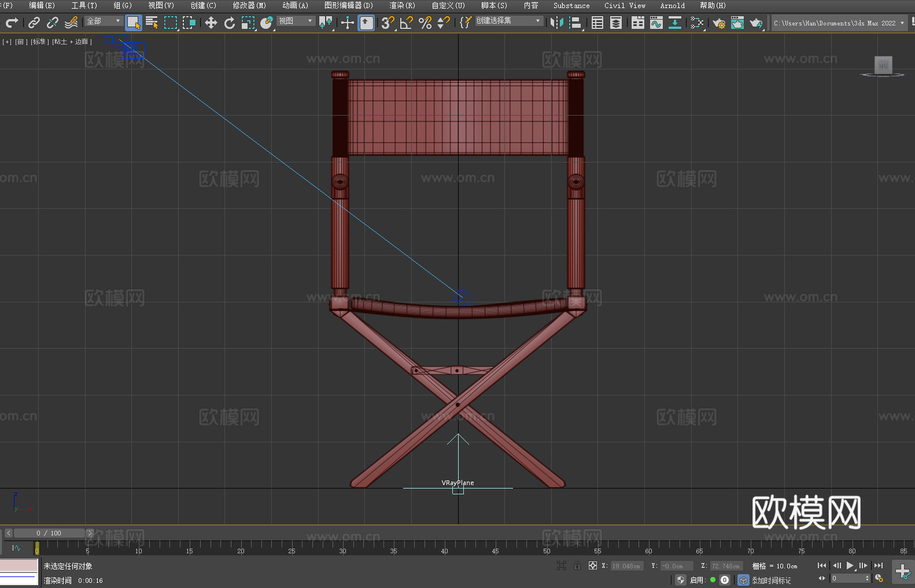915x588 pixels.
Task: Click the X coordinate field
Action: [626, 566]
